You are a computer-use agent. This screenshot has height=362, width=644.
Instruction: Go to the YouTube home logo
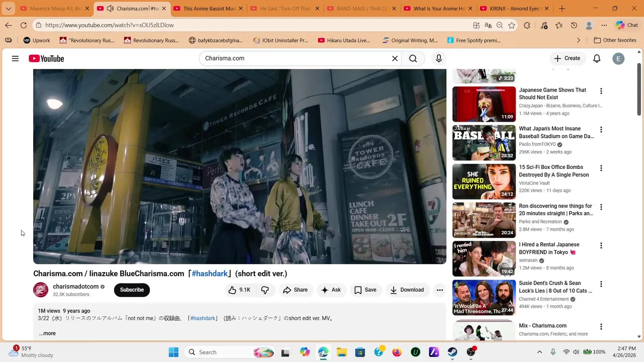coord(46,59)
